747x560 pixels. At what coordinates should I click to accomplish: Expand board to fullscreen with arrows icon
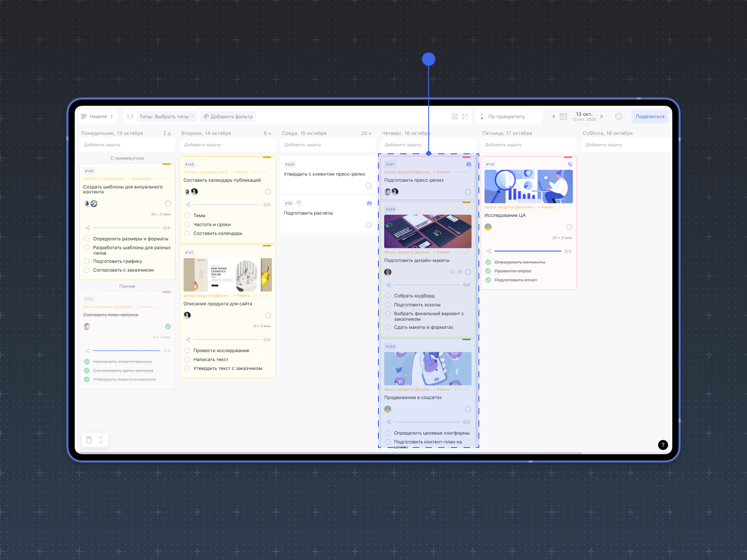(465, 116)
